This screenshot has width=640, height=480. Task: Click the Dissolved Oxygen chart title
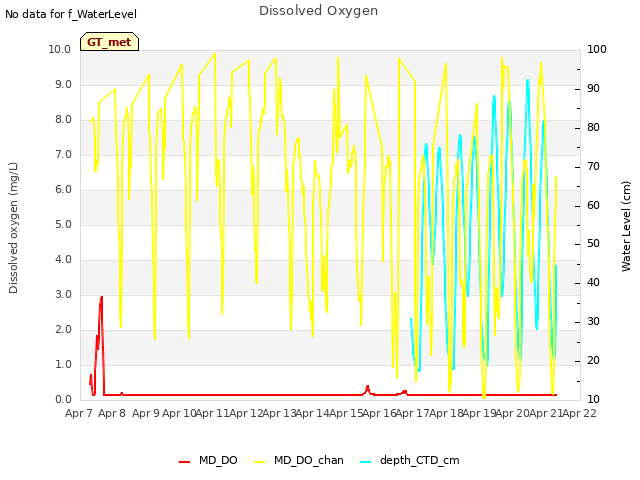pyautogui.click(x=318, y=11)
